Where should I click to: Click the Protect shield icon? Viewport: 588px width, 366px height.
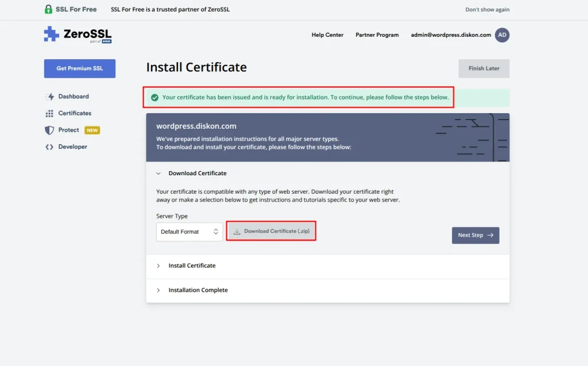[49, 129]
